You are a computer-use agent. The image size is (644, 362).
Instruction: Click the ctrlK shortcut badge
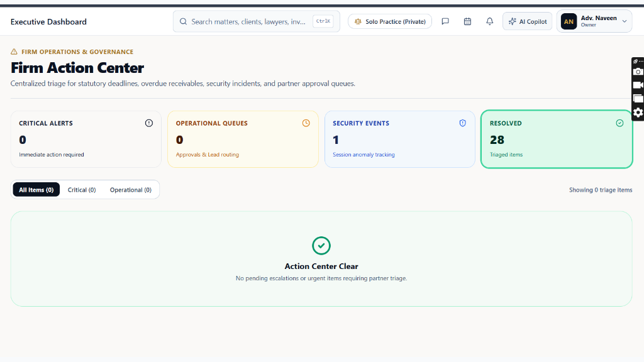pyautogui.click(x=323, y=21)
